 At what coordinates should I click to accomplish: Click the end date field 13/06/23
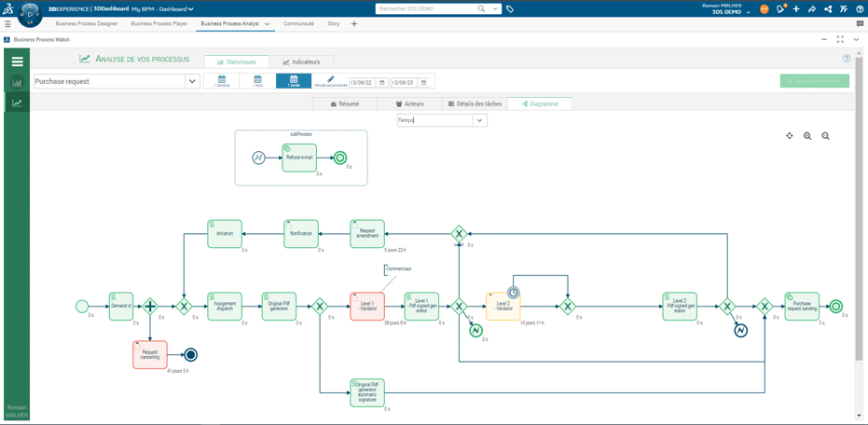coord(406,82)
